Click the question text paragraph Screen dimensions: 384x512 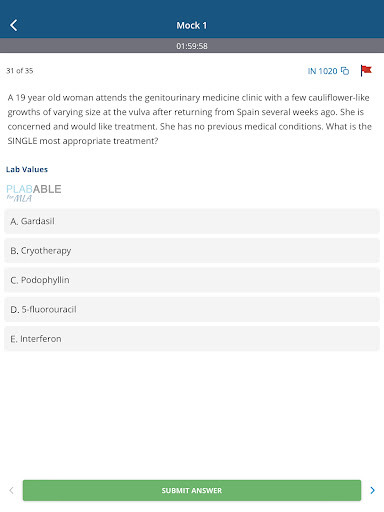click(x=190, y=119)
